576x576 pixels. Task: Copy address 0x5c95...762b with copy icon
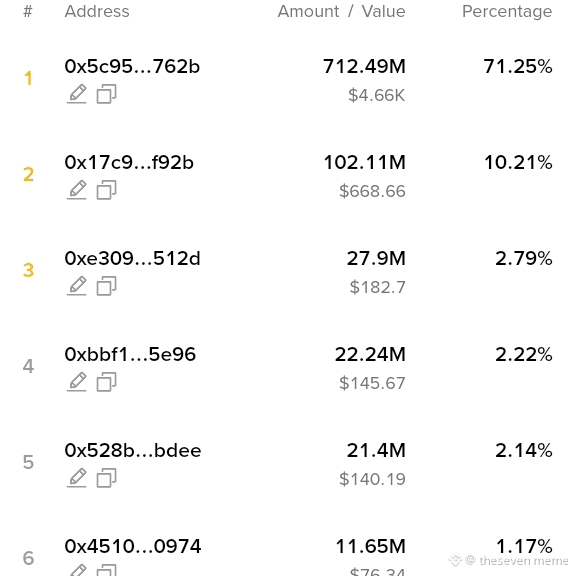point(107,94)
